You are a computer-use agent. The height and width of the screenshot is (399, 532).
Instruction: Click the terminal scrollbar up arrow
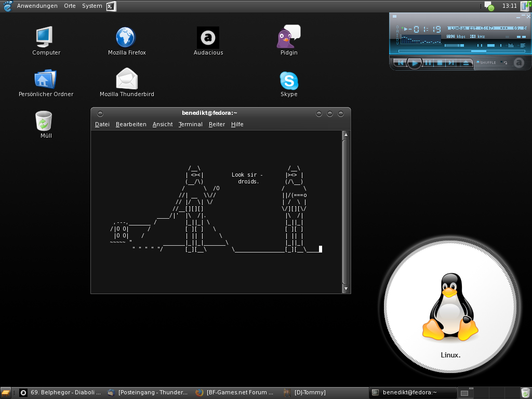pyautogui.click(x=345, y=135)
